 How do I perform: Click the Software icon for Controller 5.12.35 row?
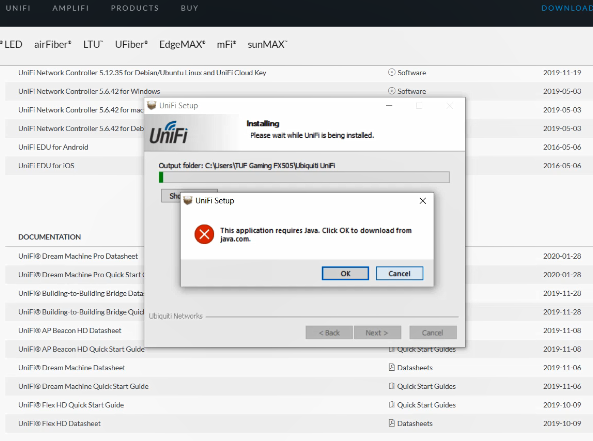tap(391, 72)
